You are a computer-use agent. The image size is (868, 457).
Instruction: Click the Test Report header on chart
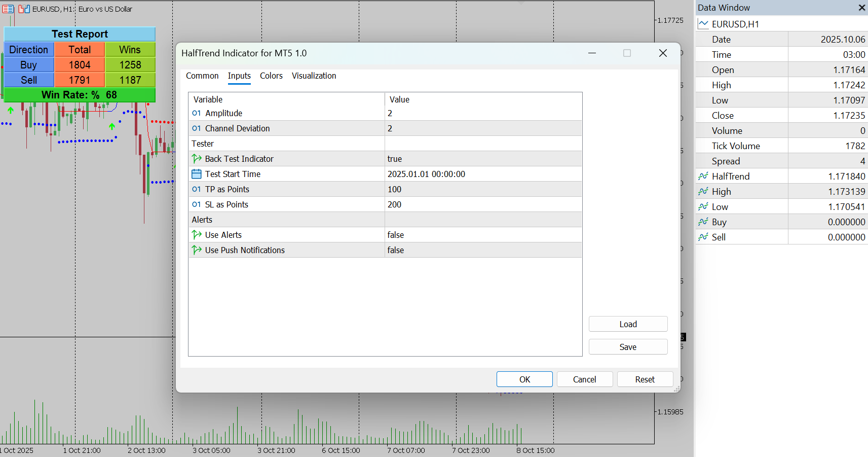coord(80,34)
